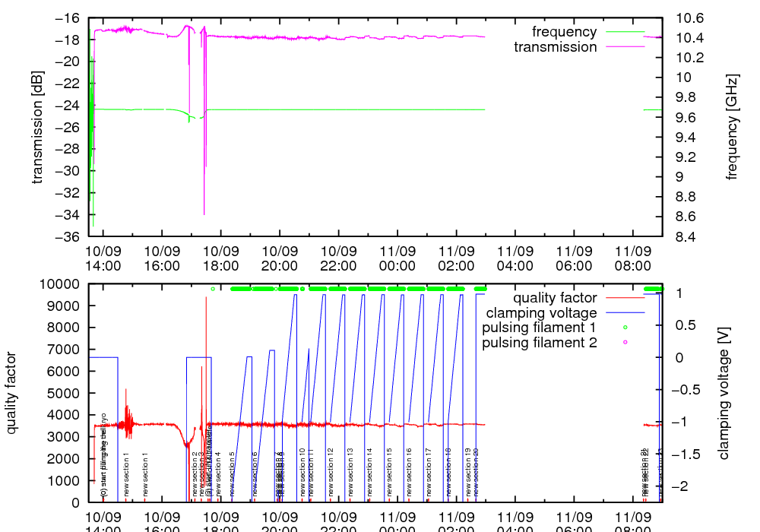This screenshot has height=532, width=760.
Task: Click the red quality factor legend line
Action: click(x=624, y=298)
